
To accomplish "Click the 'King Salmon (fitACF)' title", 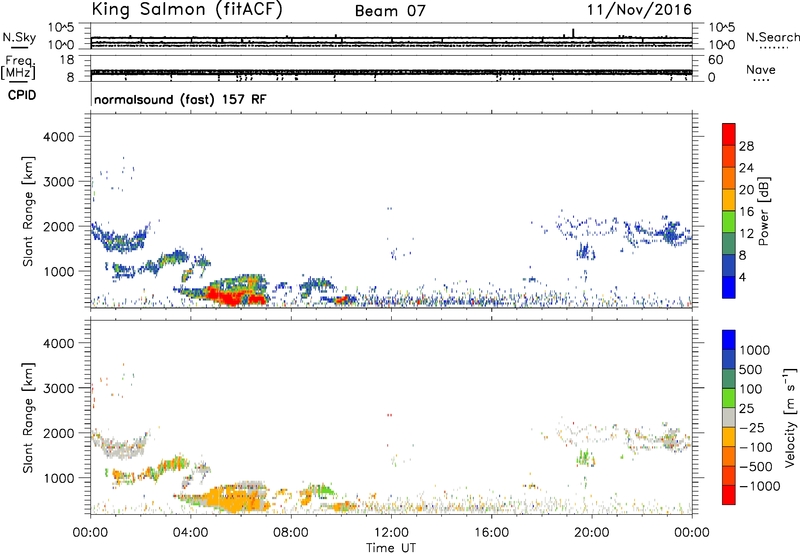I will tap(186, 10).
